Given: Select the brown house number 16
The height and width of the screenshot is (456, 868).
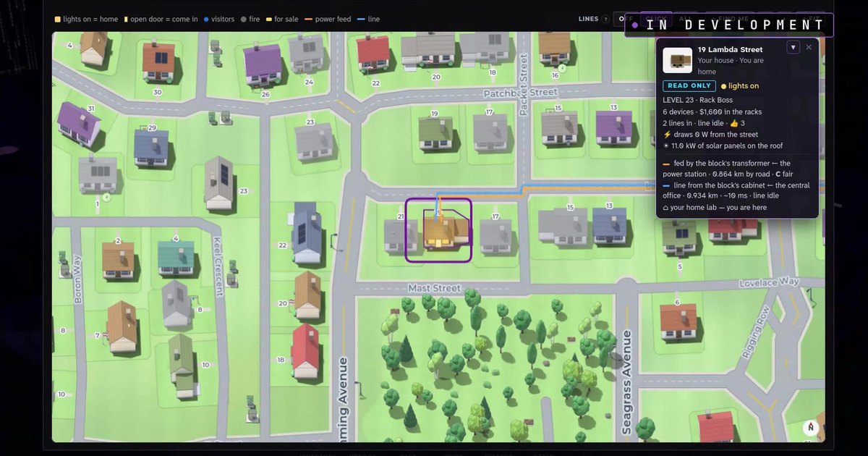Looking at the screenshot, I should coord(555,49).
